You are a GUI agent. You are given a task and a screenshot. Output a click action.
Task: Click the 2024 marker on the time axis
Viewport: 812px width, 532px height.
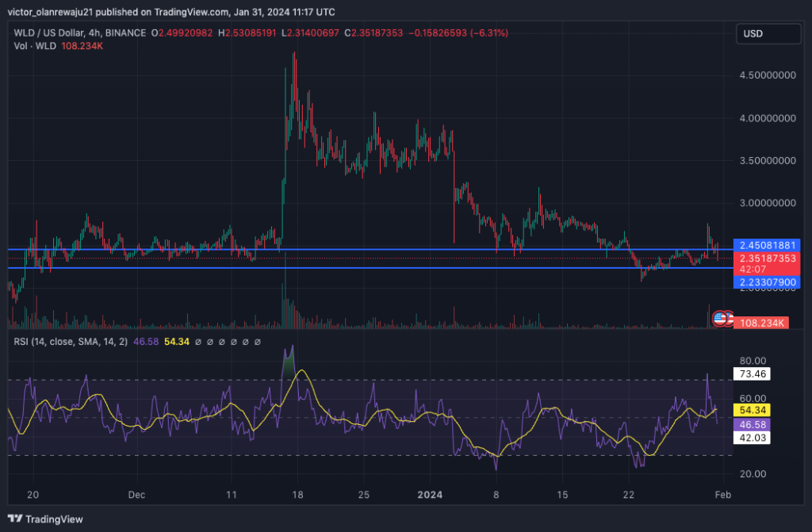[431, 494]
